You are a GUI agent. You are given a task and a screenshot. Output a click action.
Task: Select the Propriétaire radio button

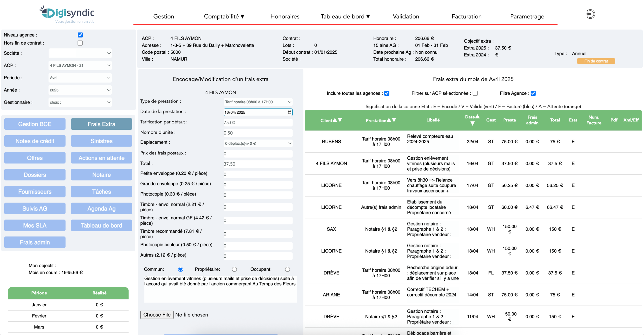234,269
